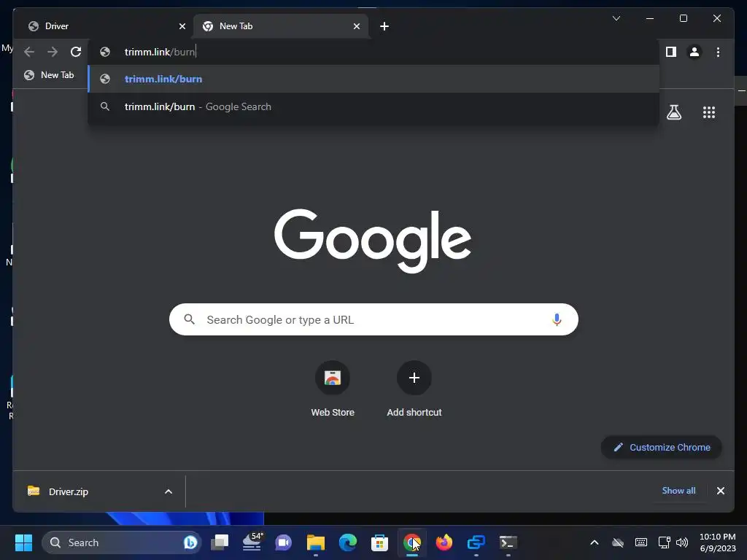747x560 pixels.
Task: Select the New Tab tab
Action: click(x=280, y=26)
